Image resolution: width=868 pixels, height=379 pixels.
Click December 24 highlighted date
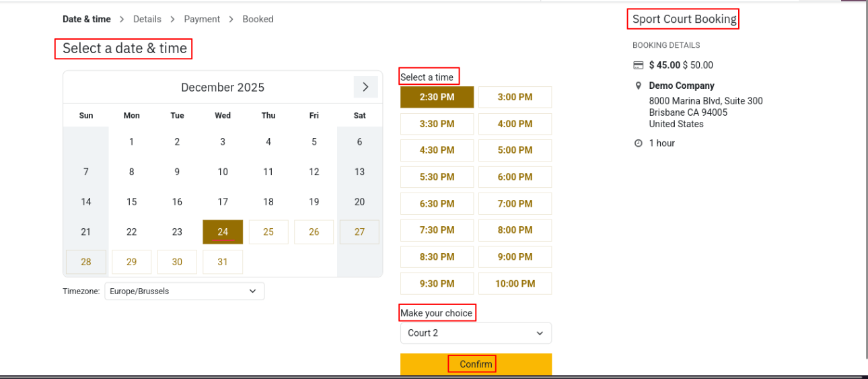[223, 232]
